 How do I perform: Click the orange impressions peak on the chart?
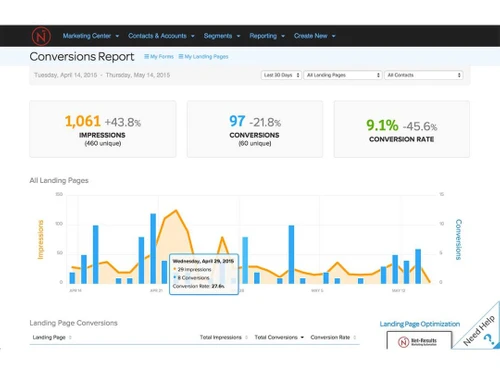(x=176, y=210)
